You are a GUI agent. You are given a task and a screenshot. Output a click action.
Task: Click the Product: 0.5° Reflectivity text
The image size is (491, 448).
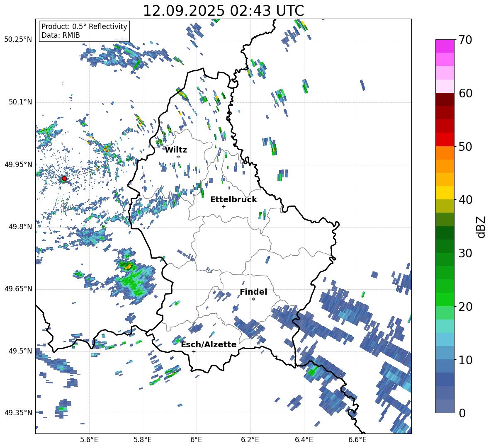click(x=84, y=27)
